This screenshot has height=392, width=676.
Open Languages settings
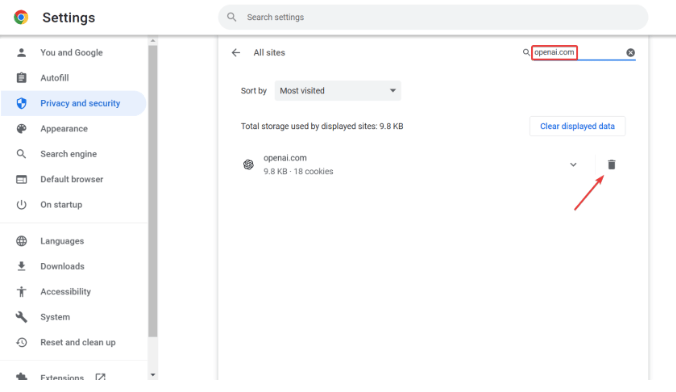coord(73,241)
